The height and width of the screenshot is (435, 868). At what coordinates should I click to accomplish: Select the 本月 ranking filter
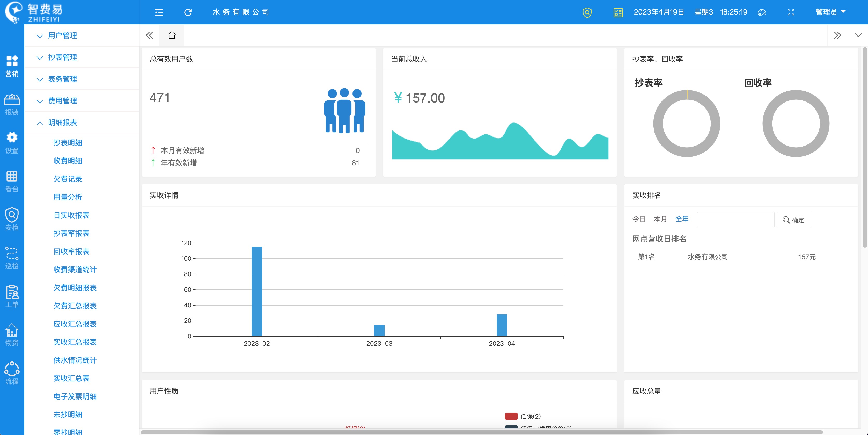coord(660,219)
